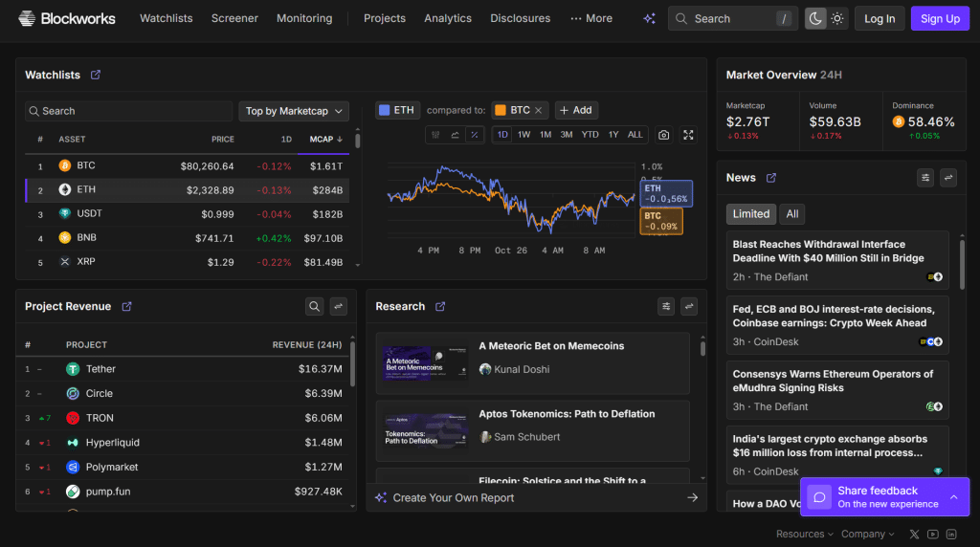
Task: Open Project Revenue external link icon
Action: 127,307
